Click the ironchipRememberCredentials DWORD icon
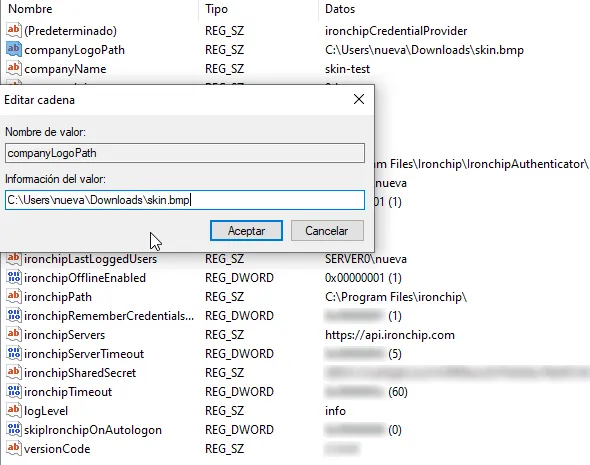Viewport: 590px width, 465px height. click(x=14, y=315)
